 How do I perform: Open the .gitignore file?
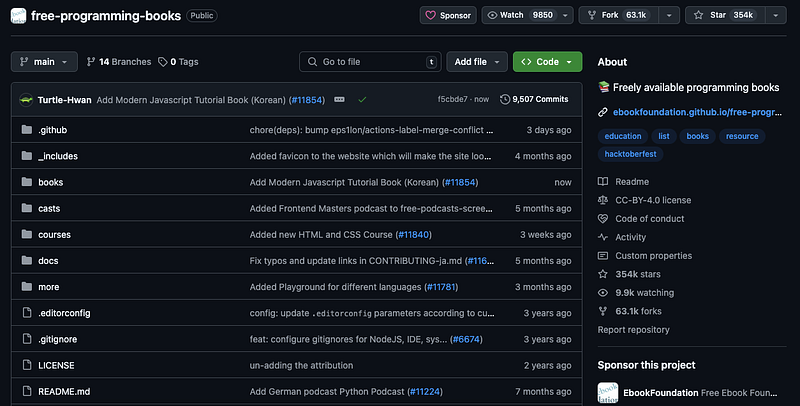point(58,339)
